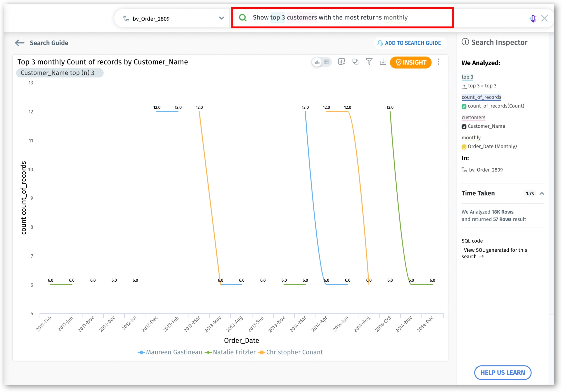
Task: Switch to table view toggle
Action: [327, 62]
